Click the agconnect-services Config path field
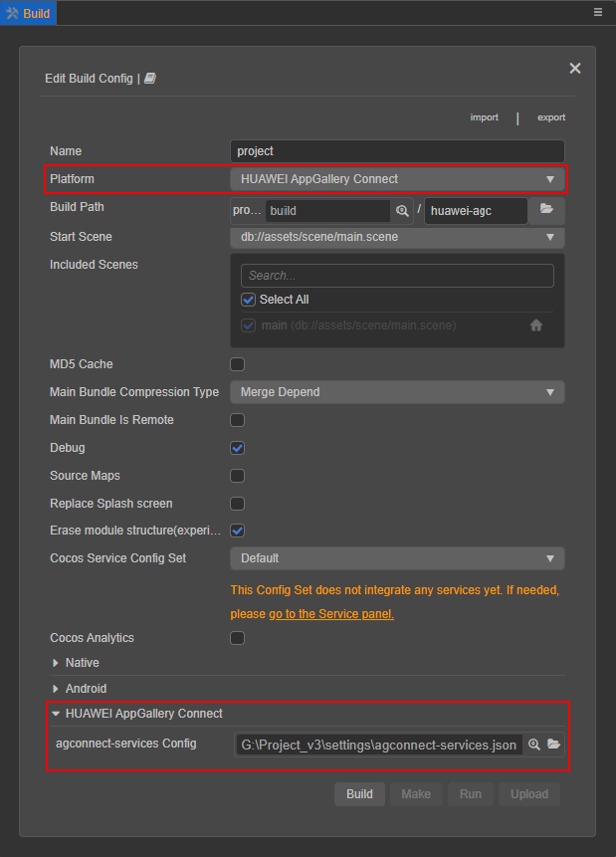This screenshot has height=857, width=616. pos(379,745)
